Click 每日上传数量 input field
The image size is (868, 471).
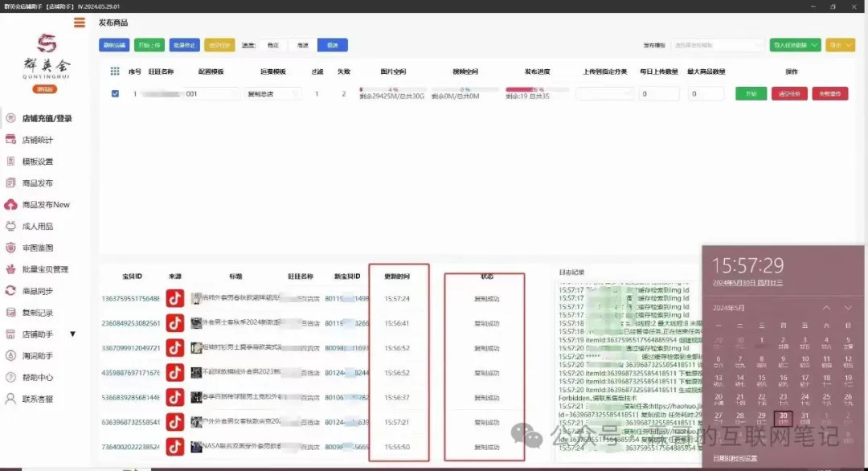[x=659, y=94]
